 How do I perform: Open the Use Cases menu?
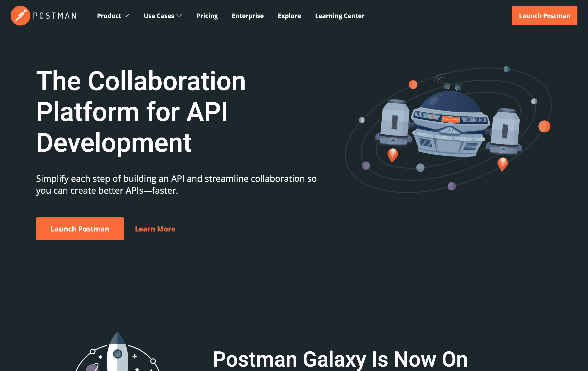point(159,16)
